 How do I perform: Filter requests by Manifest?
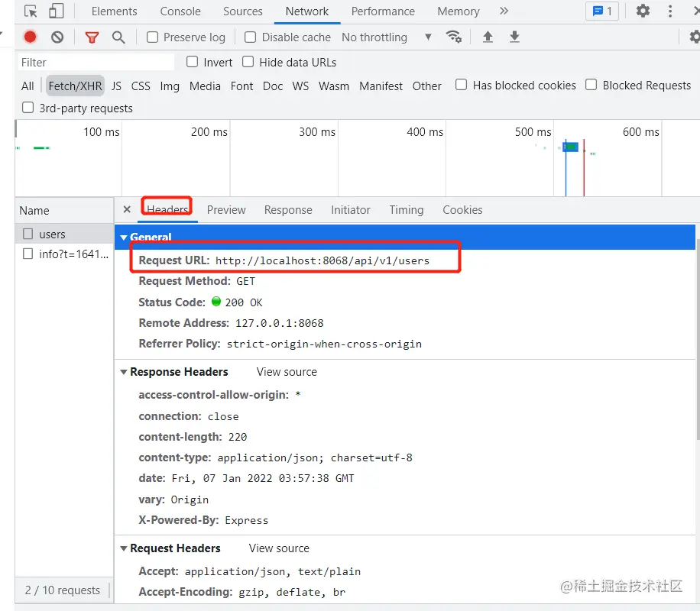(381, 86)
